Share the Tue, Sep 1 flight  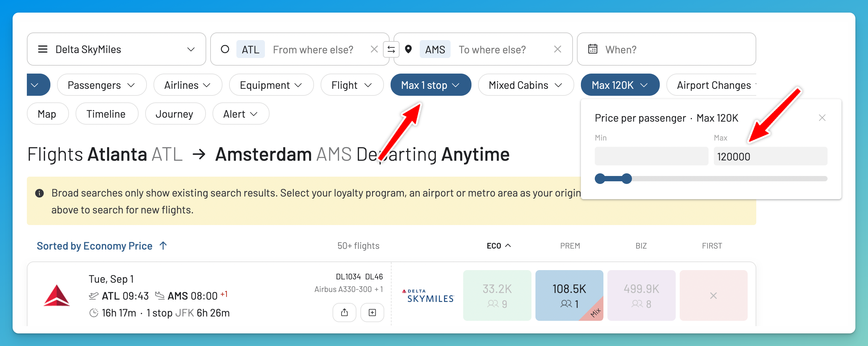tap(344, 312)
